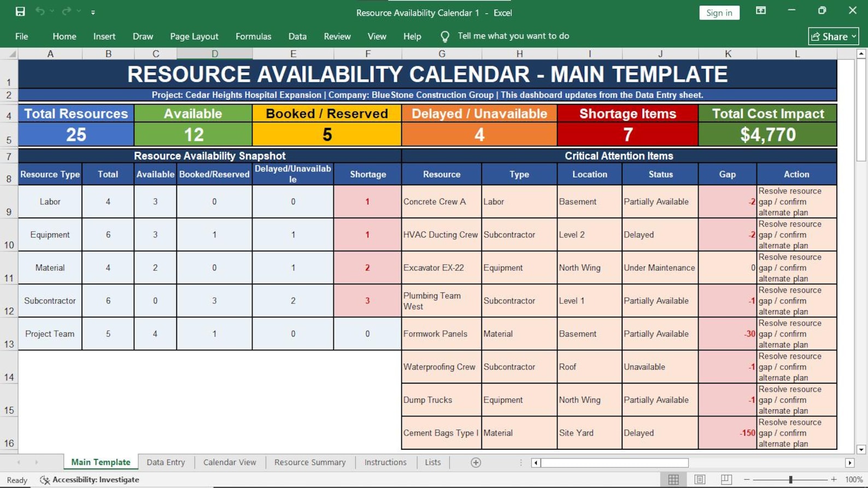The width and height of the screenshot is (868, 488).
Task: Switch to the Lists sheet tab
Action: [x=433, y=462]
